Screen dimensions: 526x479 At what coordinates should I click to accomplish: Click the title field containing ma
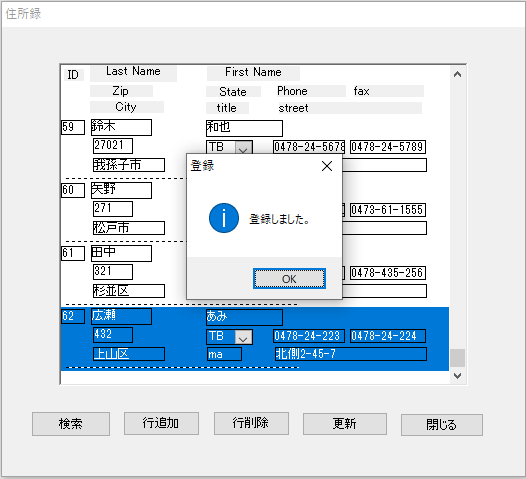point(224,354)
